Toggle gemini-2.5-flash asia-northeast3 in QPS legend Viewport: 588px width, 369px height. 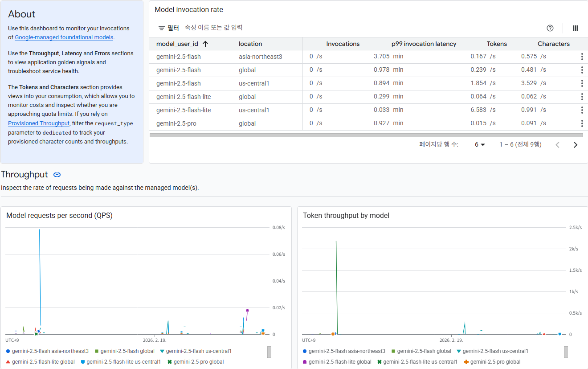tap(47, 351)
